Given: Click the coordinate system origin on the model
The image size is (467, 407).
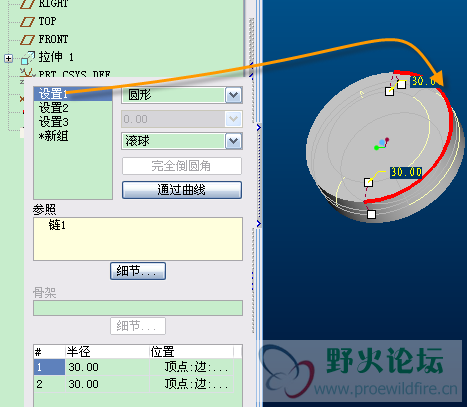Looking at the screenshot, I should pyautogui.click(x=382, y=144).
